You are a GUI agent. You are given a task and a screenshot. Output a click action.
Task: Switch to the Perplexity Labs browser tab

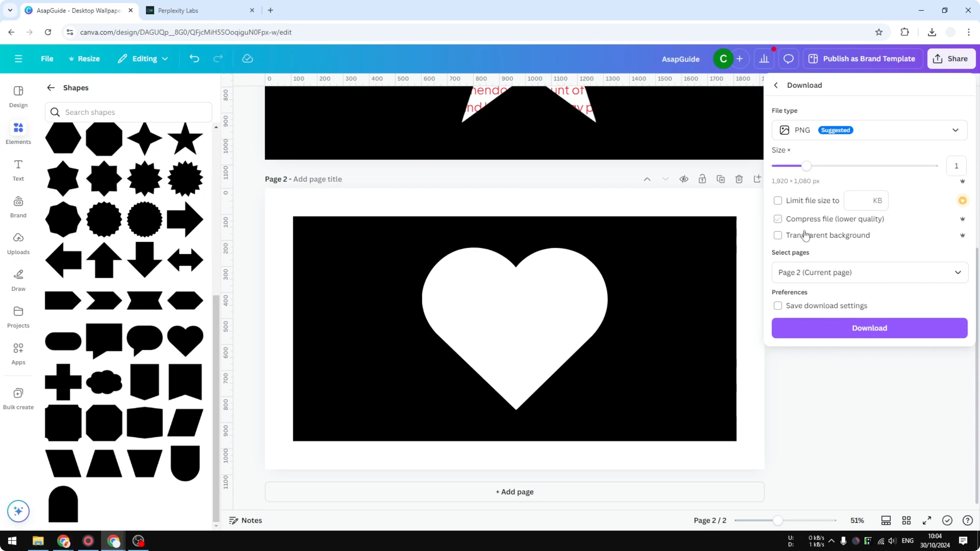click(179, 10)
